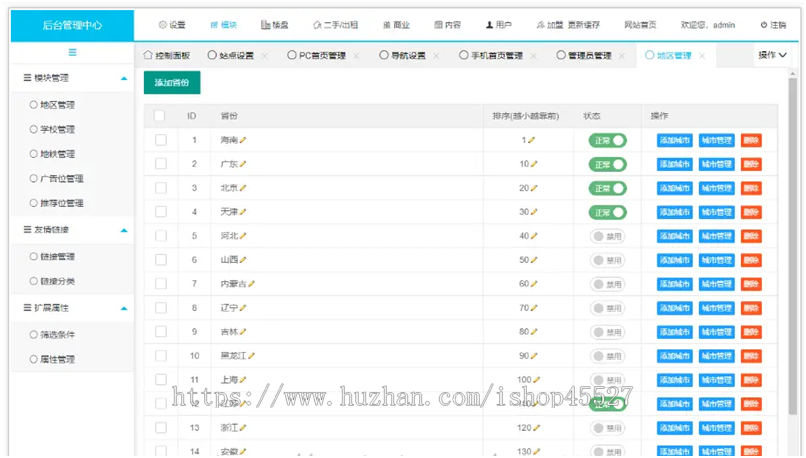
Task: Edit province name 北京 pencil icon
Action: (x=243, y=188)
